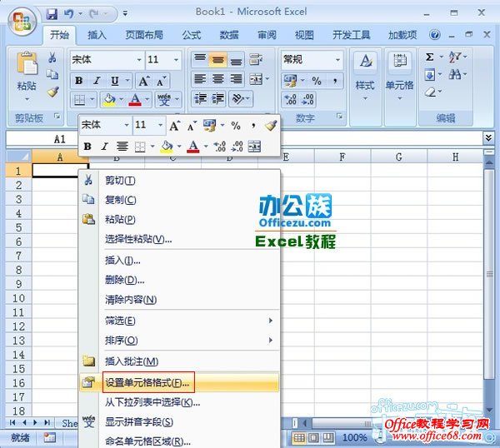The image size is (500, 448).
Task: Select the Format Painter brush in the ribbon
Action: (52, 92)
